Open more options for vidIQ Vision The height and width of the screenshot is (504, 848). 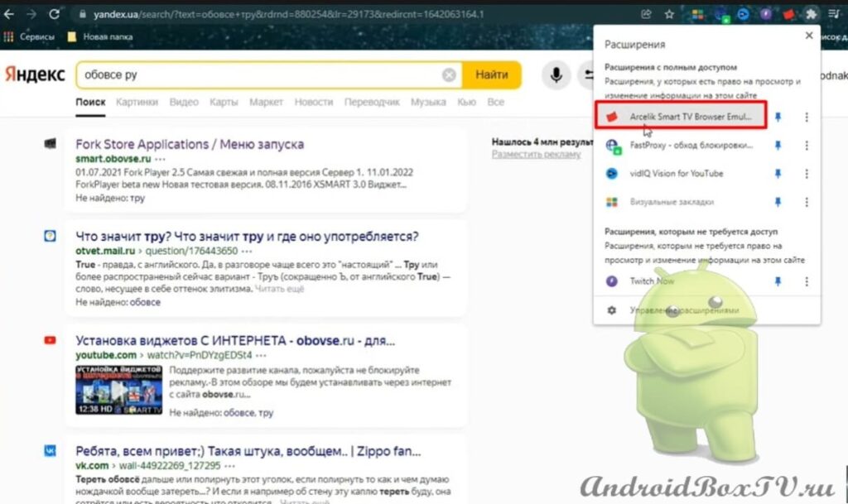[807, 174]
